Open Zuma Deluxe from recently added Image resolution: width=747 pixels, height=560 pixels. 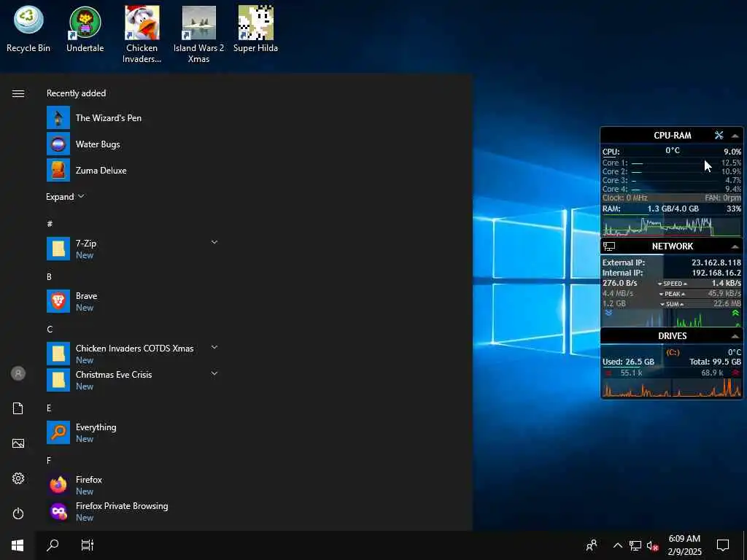[133, 171]
